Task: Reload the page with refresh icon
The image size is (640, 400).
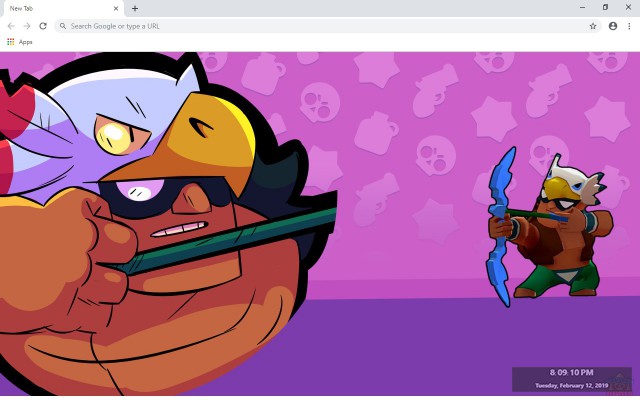Action: click(x=43, y=26)
